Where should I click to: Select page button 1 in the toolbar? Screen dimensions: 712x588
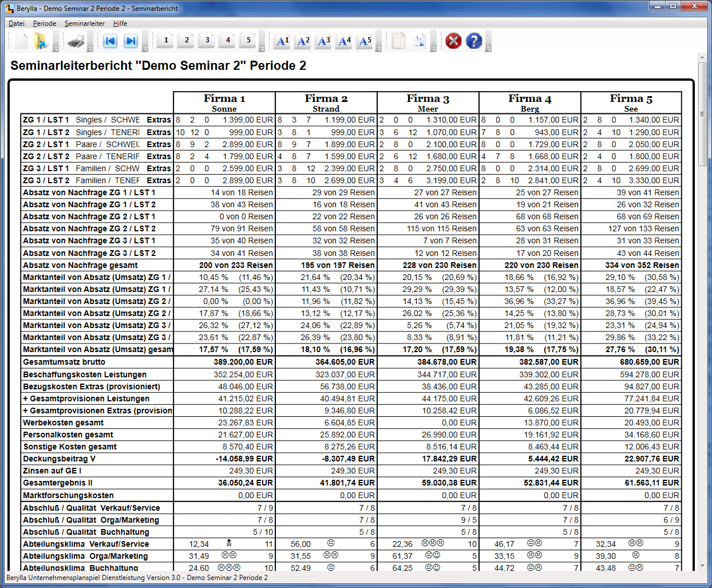tap(166, 40)
